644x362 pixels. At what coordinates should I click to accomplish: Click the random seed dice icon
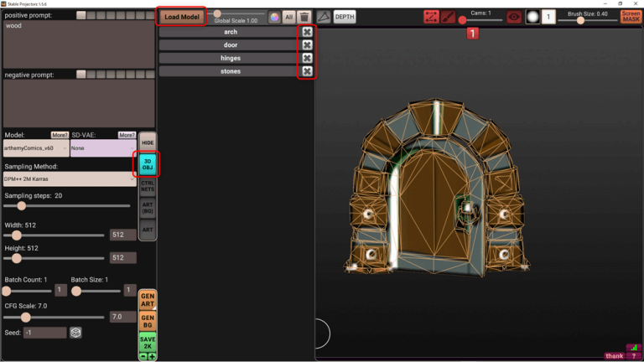click(x=75, y=333)
